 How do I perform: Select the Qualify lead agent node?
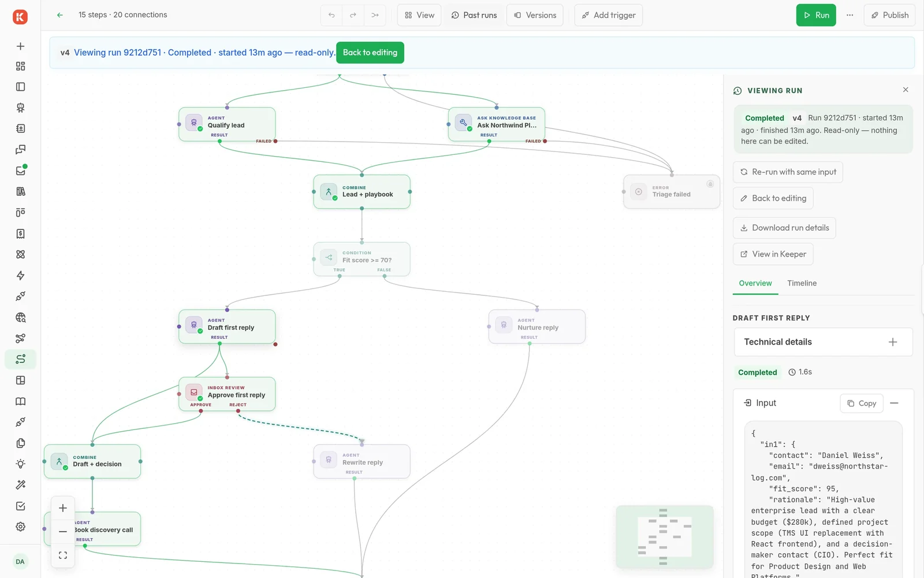[227, 124]
